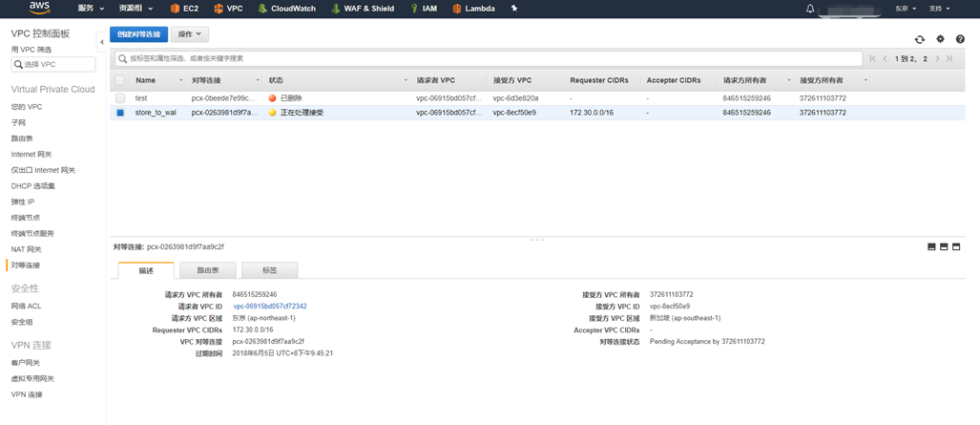This screenshot has height=425, width=980.
Task: Open the CloudWatch shortcut in top bar
Action: point(285,9)
